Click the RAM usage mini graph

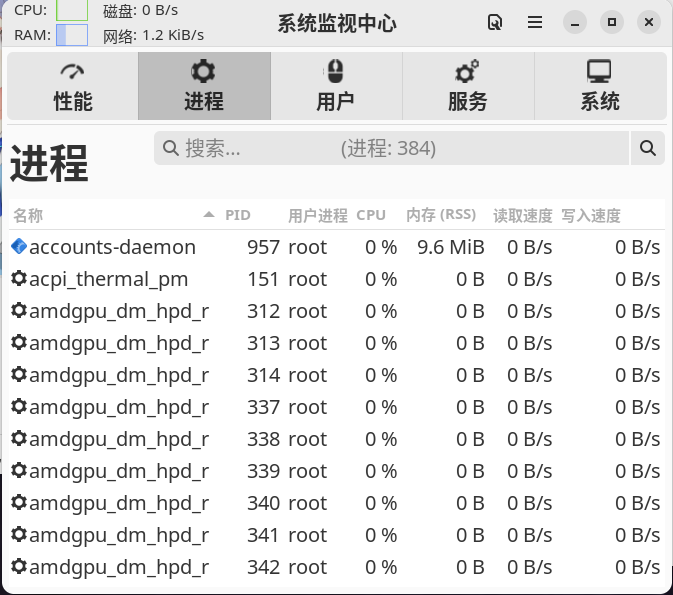[x=72, y=35]
